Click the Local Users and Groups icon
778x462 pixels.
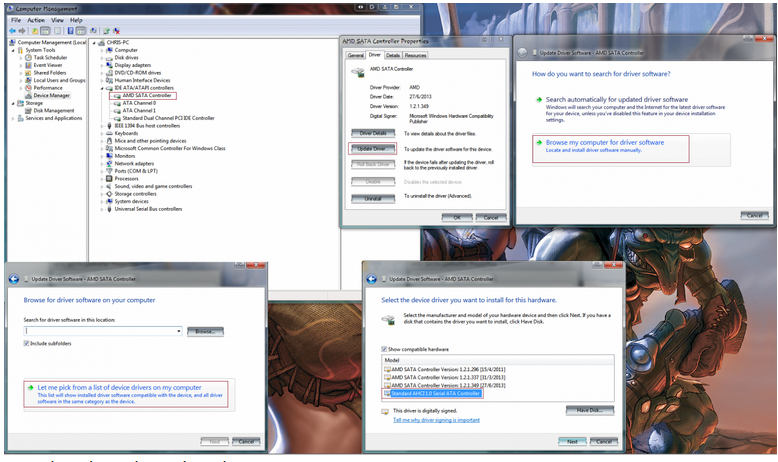(28, 80)
